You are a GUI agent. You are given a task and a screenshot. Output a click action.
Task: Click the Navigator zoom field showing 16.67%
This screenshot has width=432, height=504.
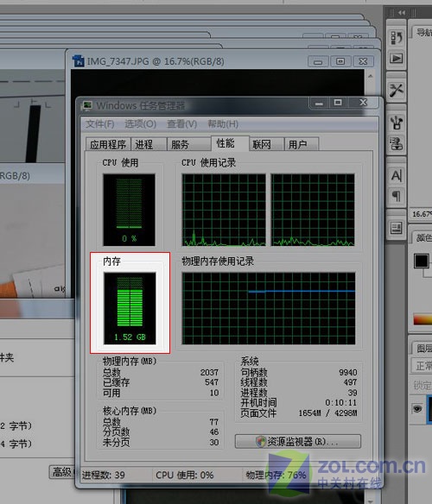[421, 214]
